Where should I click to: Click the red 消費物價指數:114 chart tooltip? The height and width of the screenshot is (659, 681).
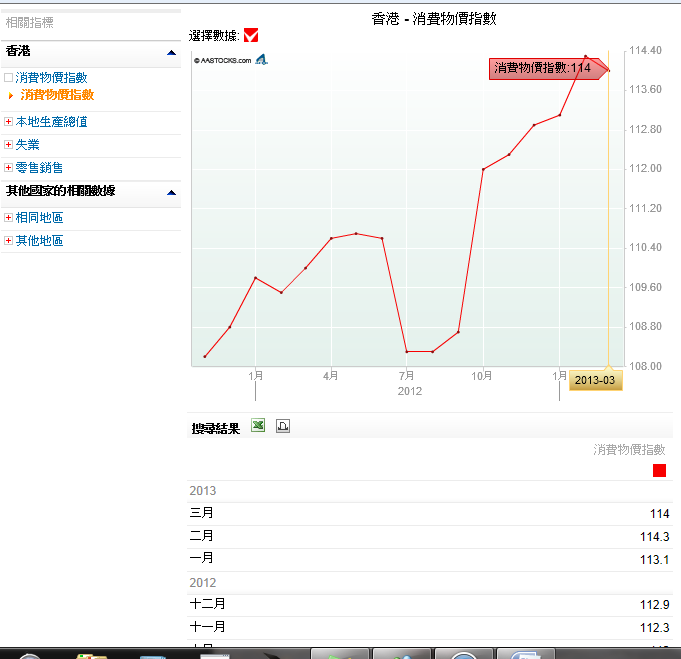tap(548, 69)
